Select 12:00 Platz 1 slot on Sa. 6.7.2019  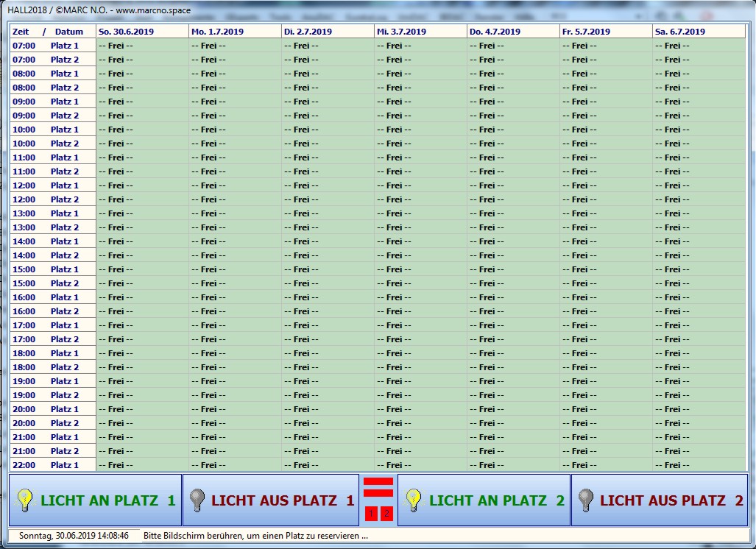tap(698, 185)
